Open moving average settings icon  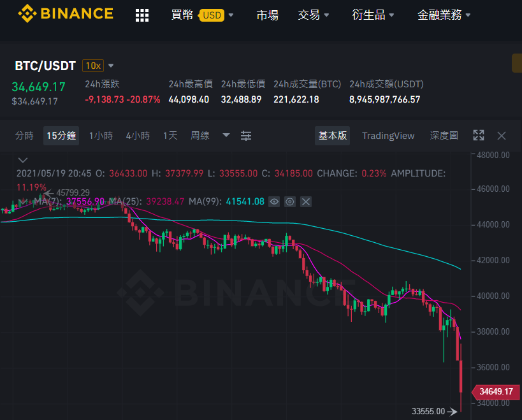pos(290,201)
